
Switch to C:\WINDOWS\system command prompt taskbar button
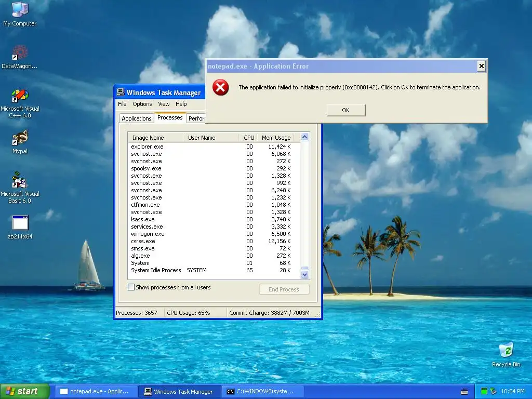tap(263, 391)
